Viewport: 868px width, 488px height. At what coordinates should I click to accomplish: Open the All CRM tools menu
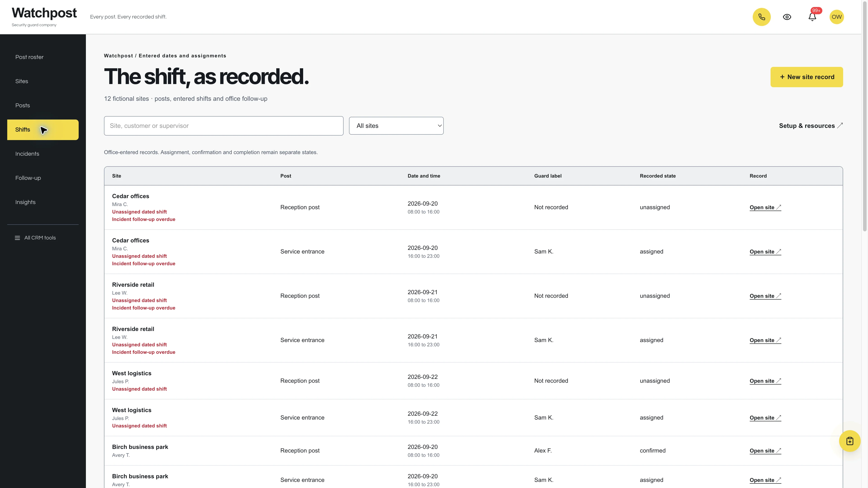click(x=35, y=238)
